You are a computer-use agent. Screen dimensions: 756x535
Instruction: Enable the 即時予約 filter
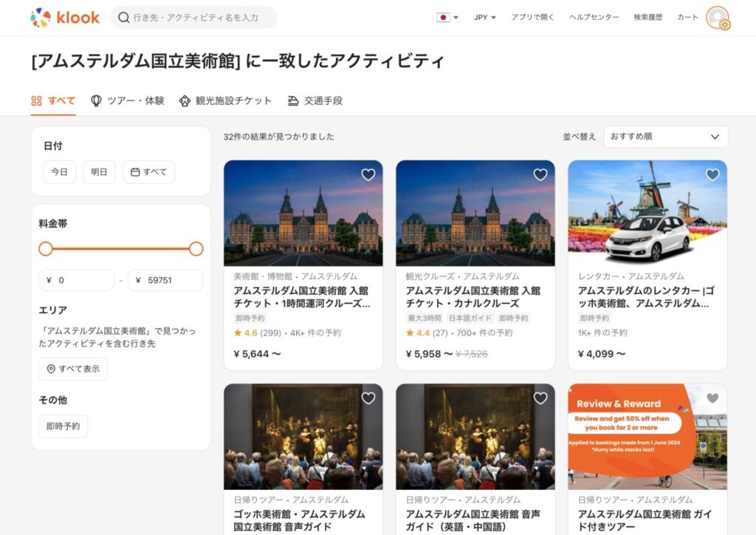(x=63, y=426)
